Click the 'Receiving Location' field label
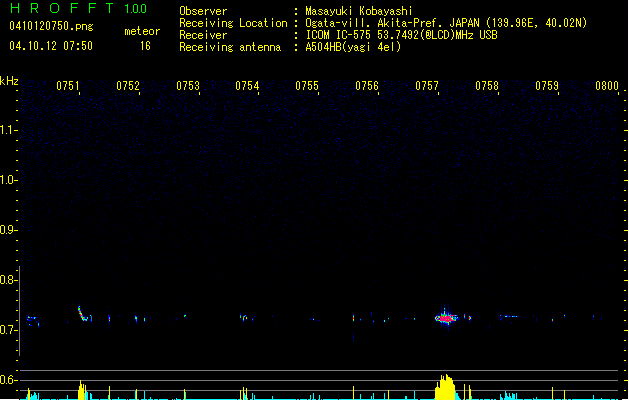Image resolution: width=629 pixels, height=400 pixels. 233,23
